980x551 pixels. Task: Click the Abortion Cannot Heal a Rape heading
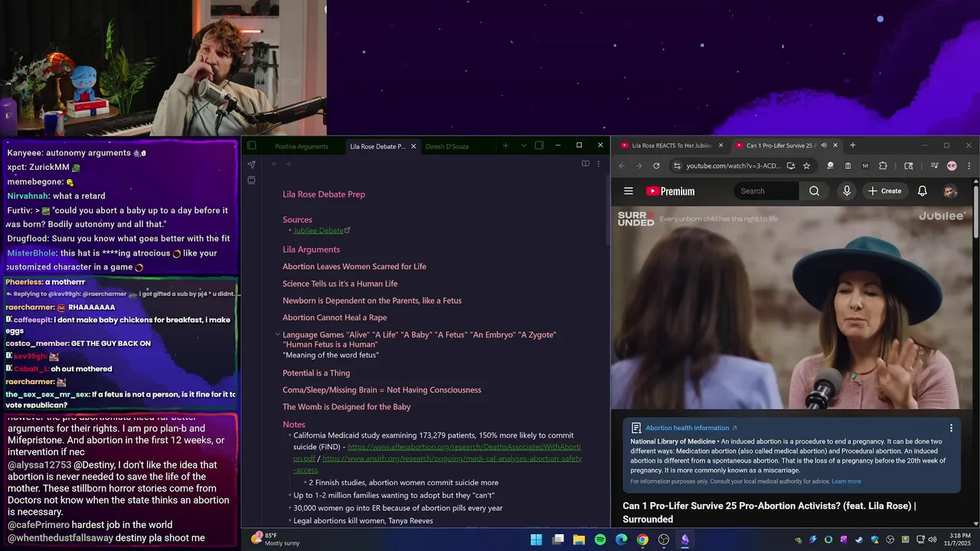point(335,318)
